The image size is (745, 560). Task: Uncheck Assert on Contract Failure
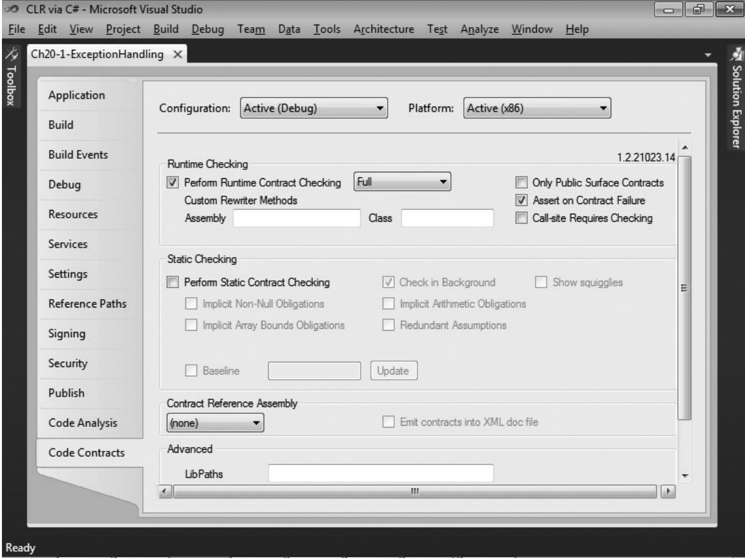521,200
